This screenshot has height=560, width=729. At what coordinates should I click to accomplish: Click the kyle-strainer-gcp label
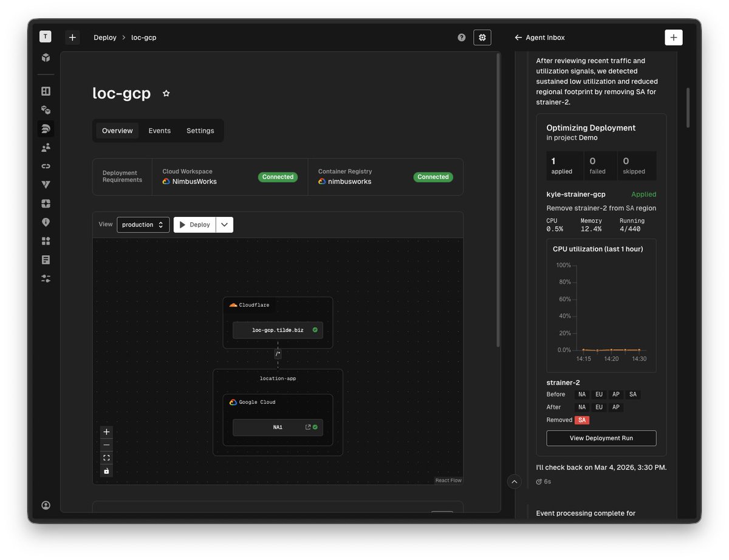(576, 194)
